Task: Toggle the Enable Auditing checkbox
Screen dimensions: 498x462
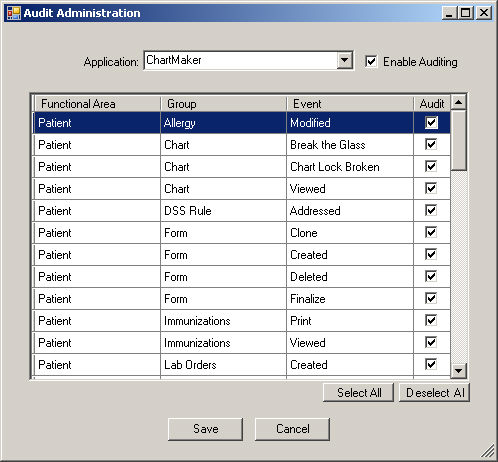Action: tap(371, 62)
